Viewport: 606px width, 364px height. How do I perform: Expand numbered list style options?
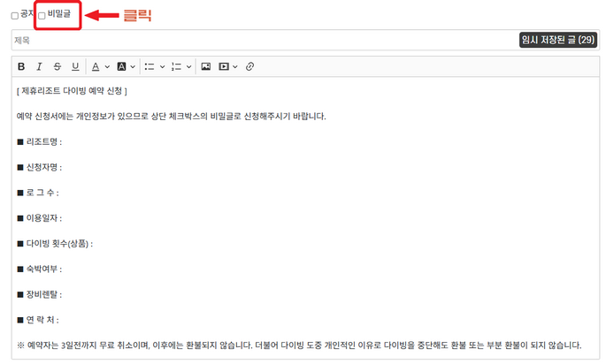click(189, 67)
